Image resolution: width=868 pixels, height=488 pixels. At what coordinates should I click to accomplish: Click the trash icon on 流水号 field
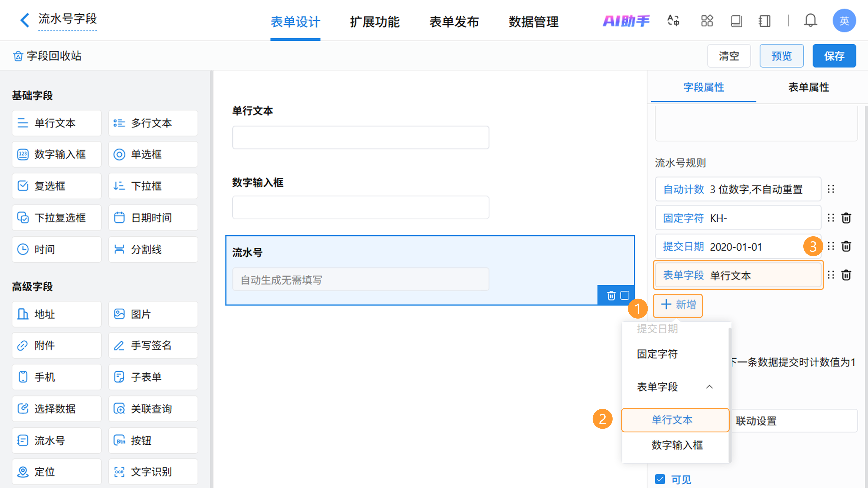click(611, 296)
